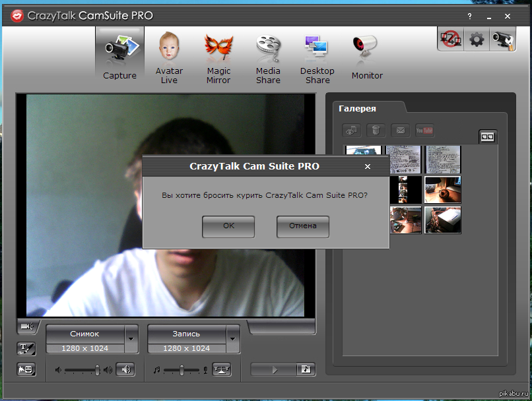Expand the Запись resolution dropdown arrow
Screen dimensions: 532x401
click(x=233, y=338)
